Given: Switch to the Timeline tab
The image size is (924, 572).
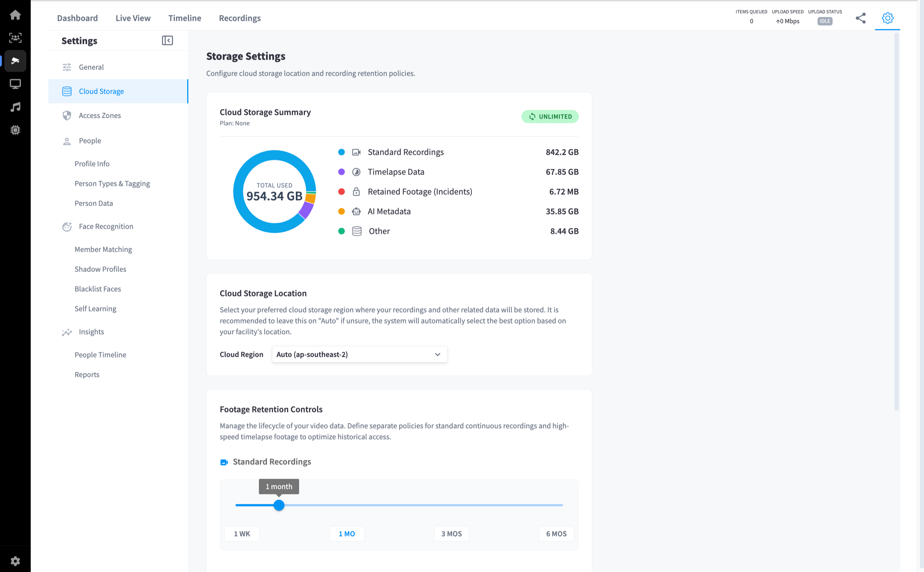Looking at the screenshot, I should coord(185,18).
